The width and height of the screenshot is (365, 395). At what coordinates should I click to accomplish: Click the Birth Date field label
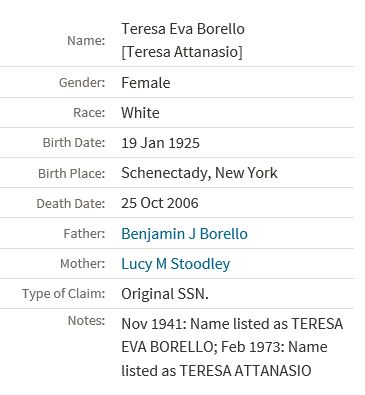pyautogui.click(x=74, y=143)
